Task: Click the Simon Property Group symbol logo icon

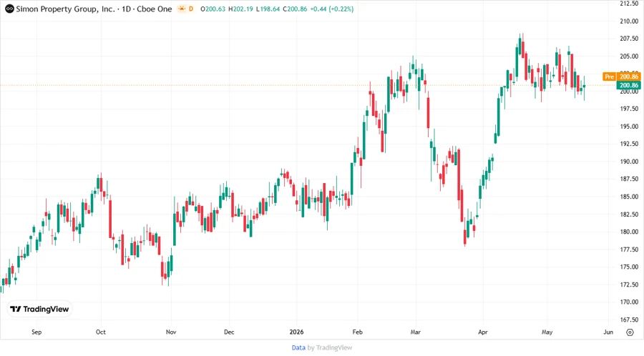Action: (x=9, y=9)
